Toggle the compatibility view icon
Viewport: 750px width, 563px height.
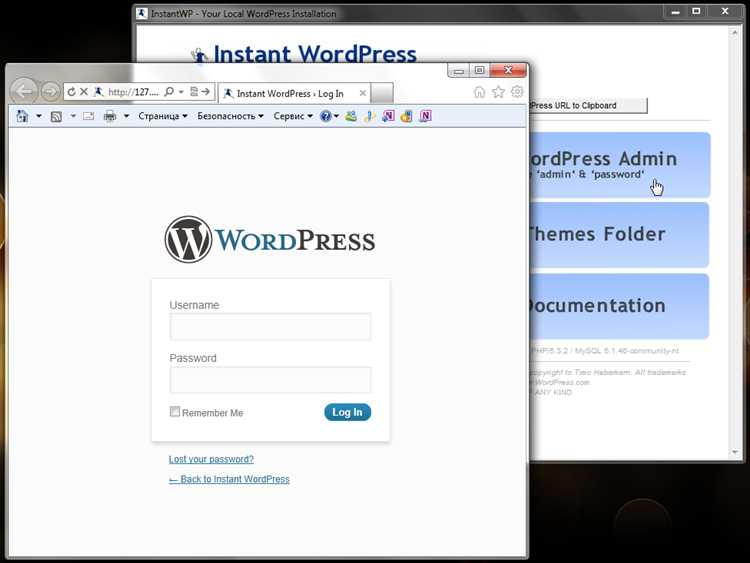tap(194, 91)
